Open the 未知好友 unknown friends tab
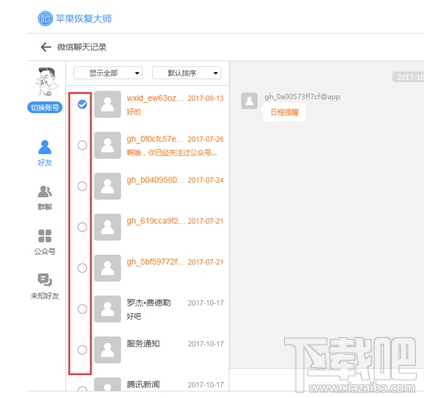The width and height of the screenshot is (424, 398). pos(45,286)
